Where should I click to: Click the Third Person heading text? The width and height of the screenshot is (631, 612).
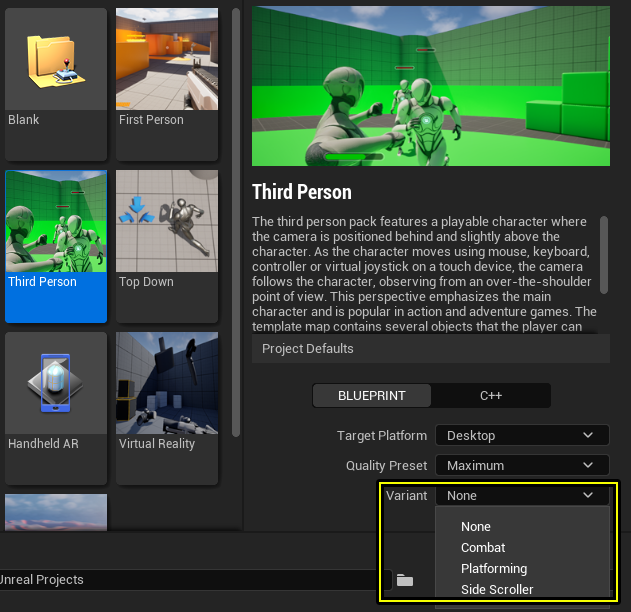point(302,192)
